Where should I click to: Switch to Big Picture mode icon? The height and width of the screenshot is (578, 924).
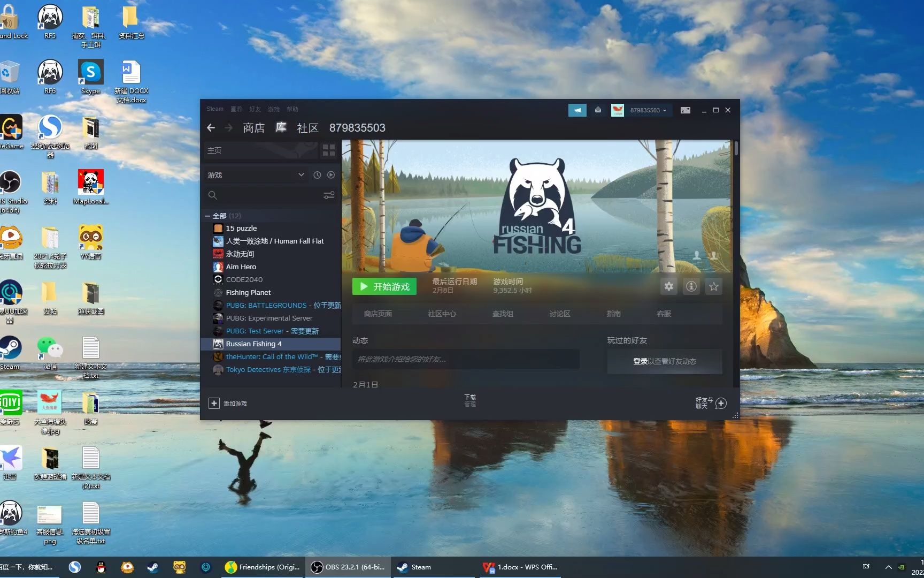pos(686,110)
